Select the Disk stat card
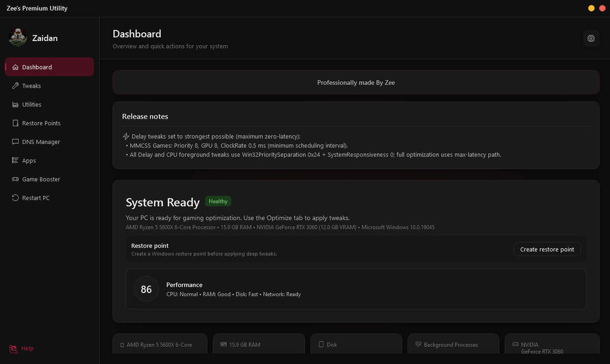Image resolution: width=610 pixels, height=364 pixels. [x=356, y=344]
